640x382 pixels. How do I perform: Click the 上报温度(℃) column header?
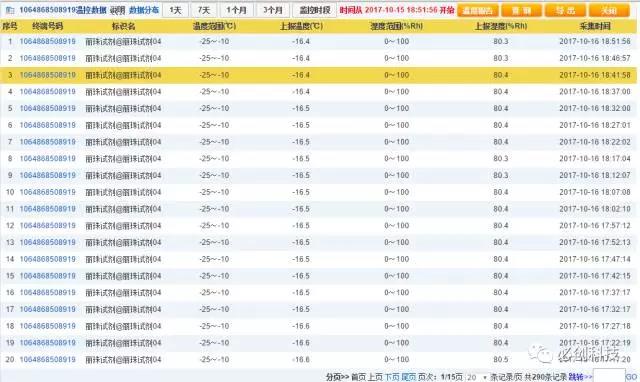coord(301,27)
